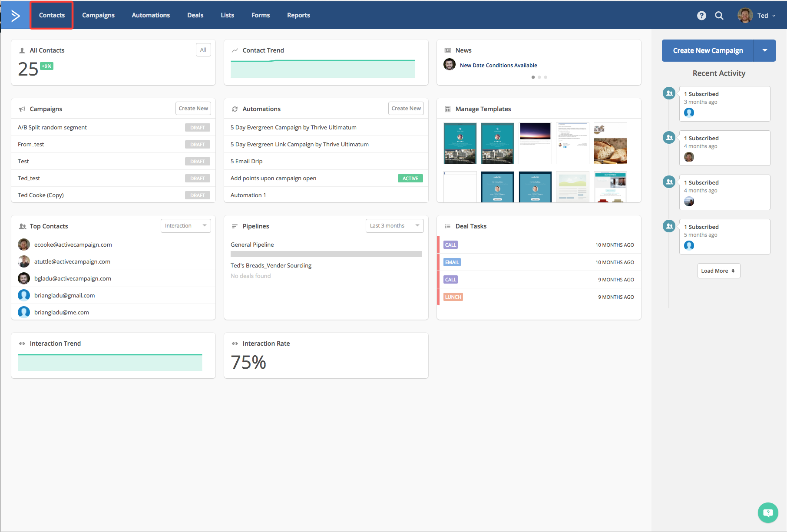The image size is (787, 532).
Task: Click the author avatar in News panel
Action: coord(450,65)
